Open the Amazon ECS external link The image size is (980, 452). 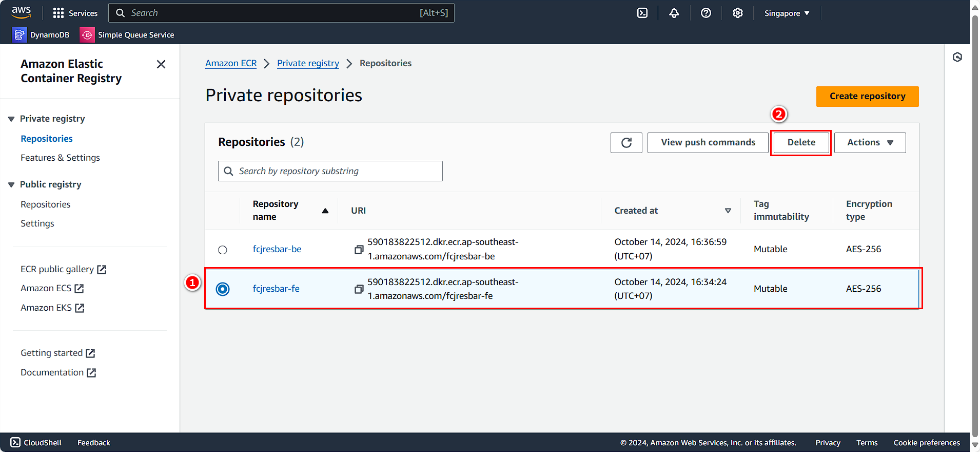click(52, 288)
